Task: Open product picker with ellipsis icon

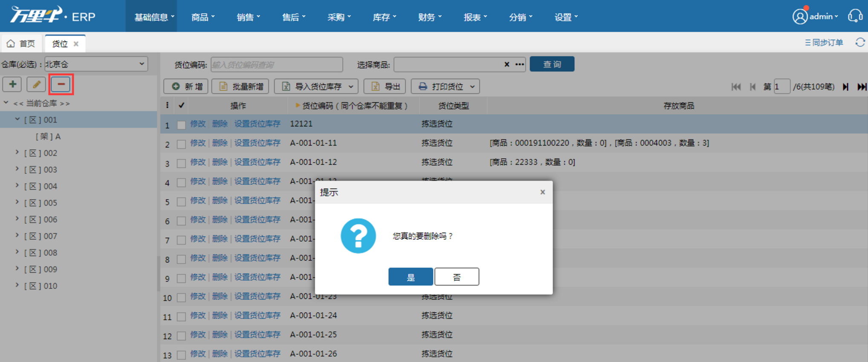Action: (x=519, y=64)
